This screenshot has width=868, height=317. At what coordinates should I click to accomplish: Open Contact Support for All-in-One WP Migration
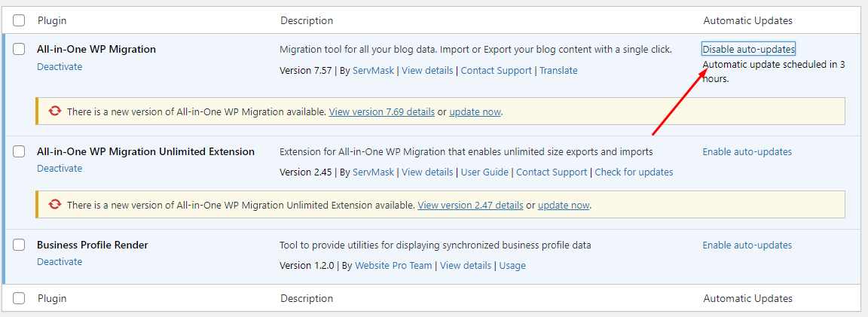click(496, 71)
